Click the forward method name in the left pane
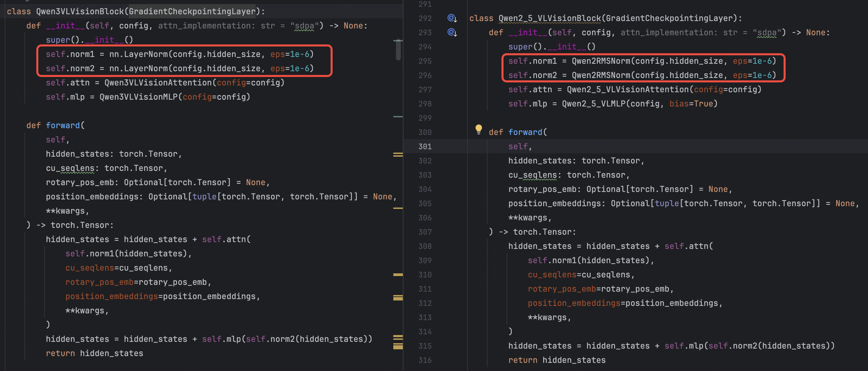The width and height of the screenshot is (868, 371). click(63, 125)
